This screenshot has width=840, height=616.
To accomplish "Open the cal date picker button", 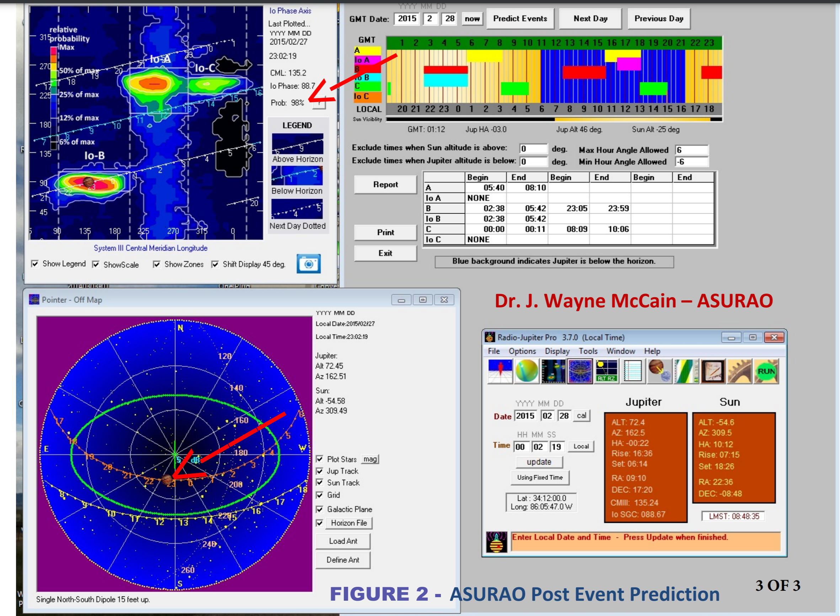I will [x=581, y=416].
